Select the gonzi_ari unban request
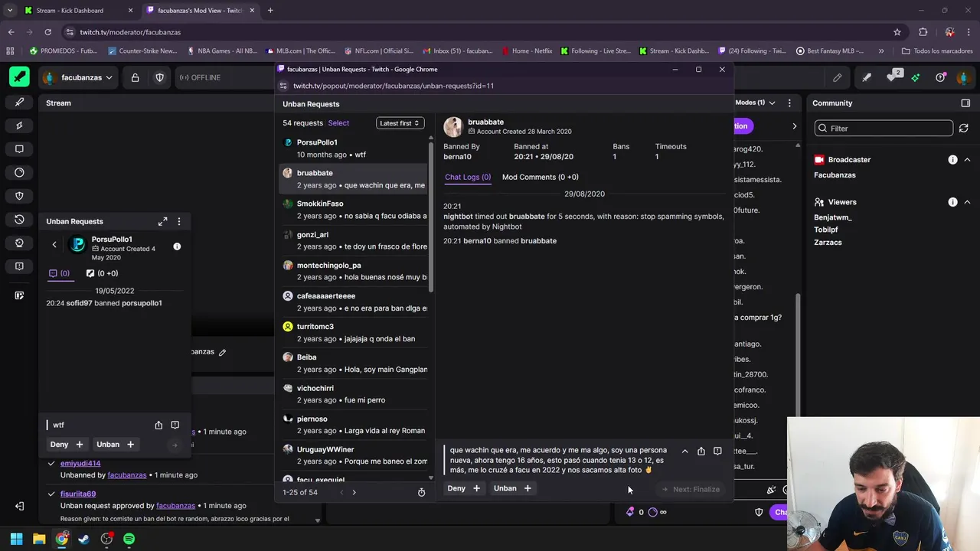This screenshot has width=980, height=551. (x=354, y=240)
